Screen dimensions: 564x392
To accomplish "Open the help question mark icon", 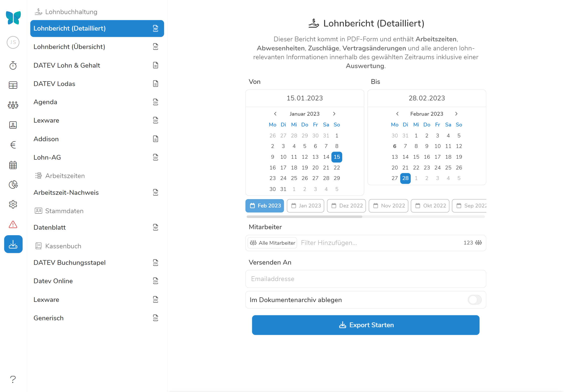I will click(13, 379).
